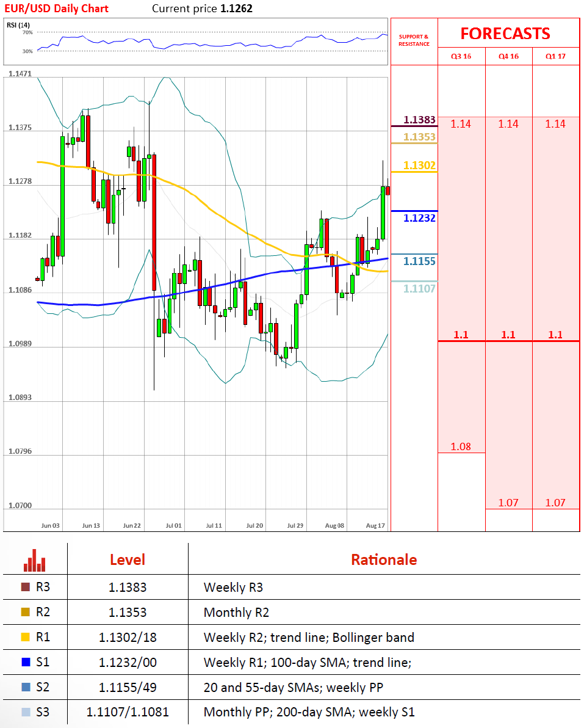Viewport: 584px width, 728px height.
Task: Click the 1.0989 price axis label
Action: [20, 344]
